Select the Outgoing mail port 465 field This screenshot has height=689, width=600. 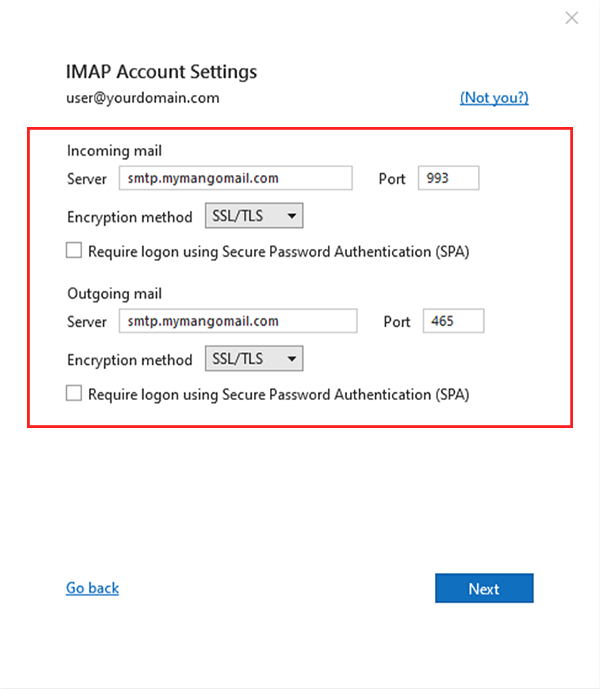click(453, 321)
